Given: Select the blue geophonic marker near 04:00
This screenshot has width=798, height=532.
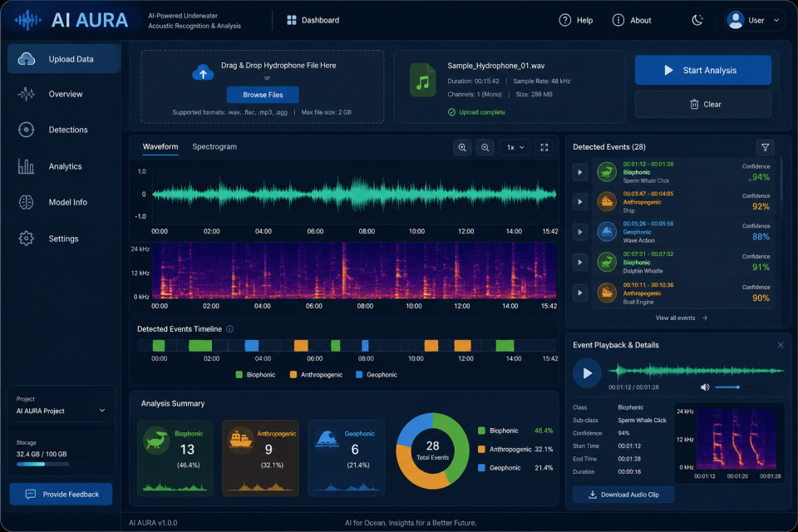Looking at the screenshot, I should click(x=251, y=346).
